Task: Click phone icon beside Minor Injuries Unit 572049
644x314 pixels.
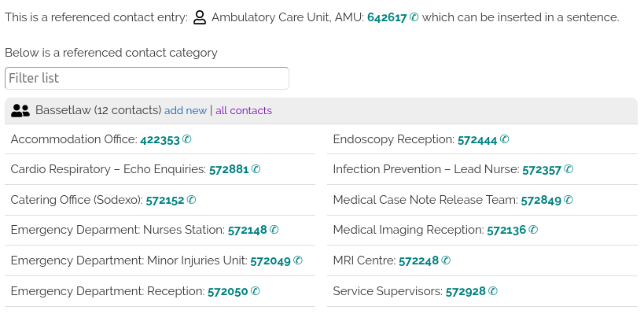Action: (x=298, y=260)
